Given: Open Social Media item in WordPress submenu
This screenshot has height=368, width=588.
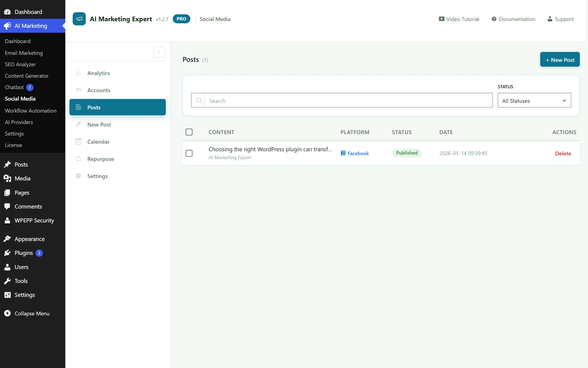Looking at the screenshot, I should pos(20,99).
